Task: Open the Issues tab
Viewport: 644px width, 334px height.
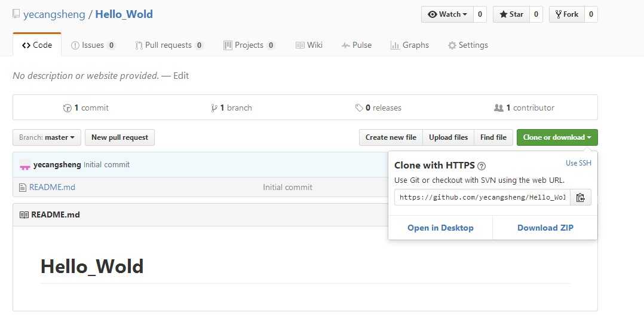Action: click(x=93, y=45)
